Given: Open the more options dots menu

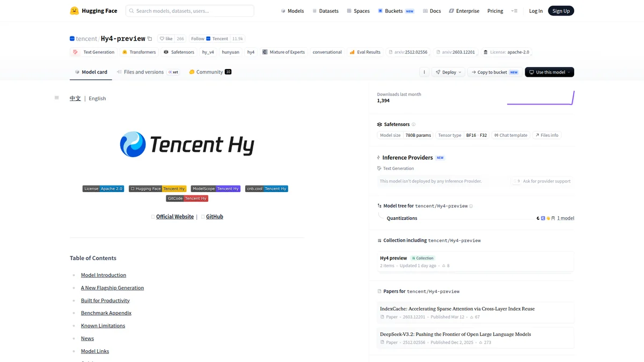Looking at the screenshot, I should click(x=424, y=72).
